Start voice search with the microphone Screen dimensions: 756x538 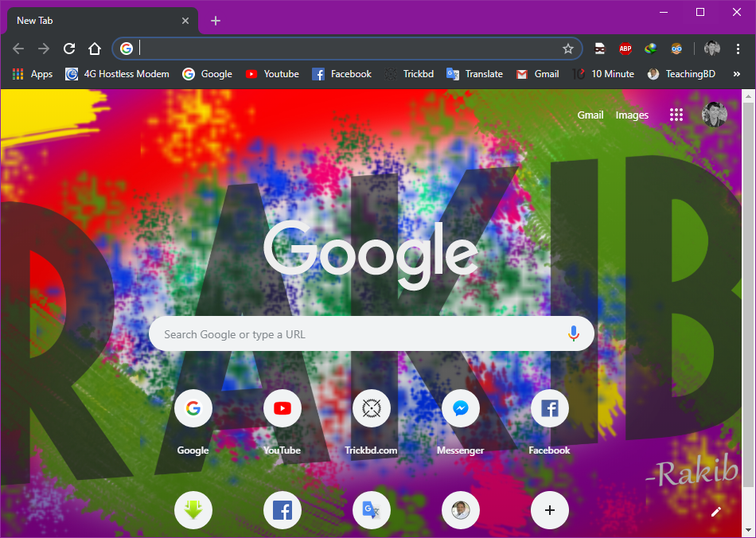pos(573,333)
